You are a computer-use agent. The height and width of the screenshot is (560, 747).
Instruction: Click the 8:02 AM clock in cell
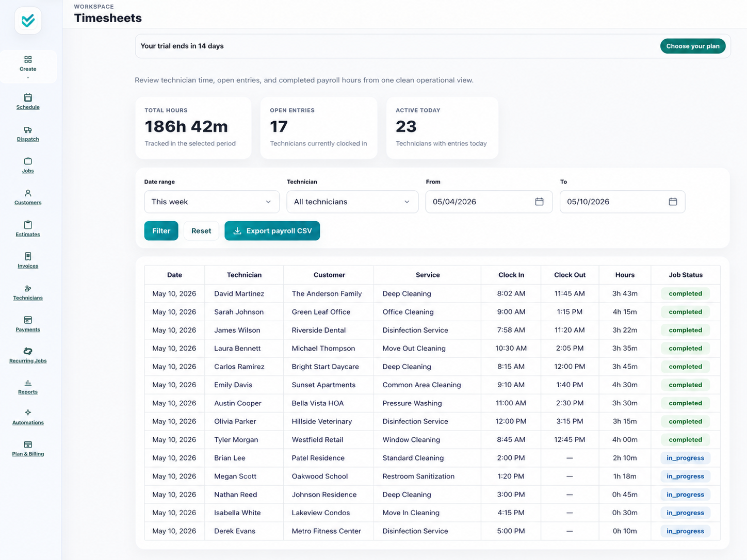tap(511, 294)
